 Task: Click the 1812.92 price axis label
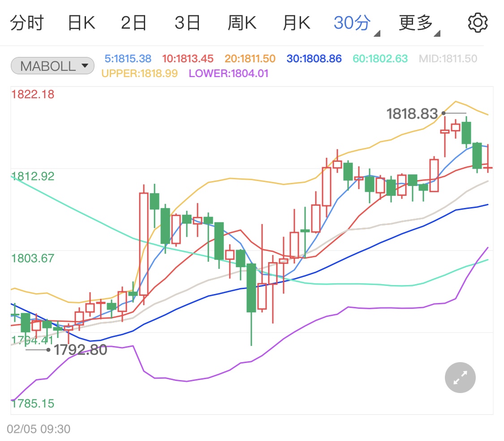[x=33, y=176]
